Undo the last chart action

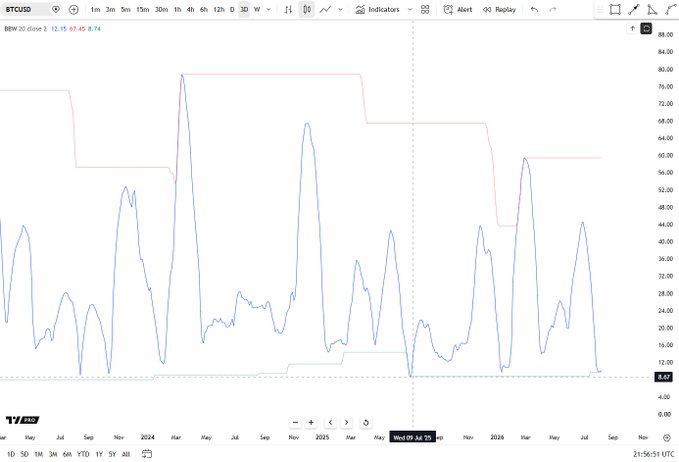(x=534, y=10)
